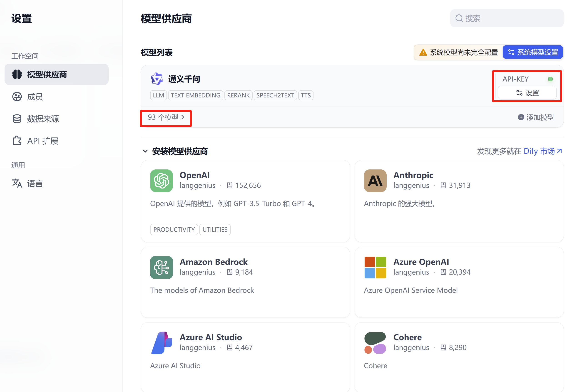This screenshot has width=567, height=392.
Task: Open the OpenAI provider card title
Action: click(x=195, y=175)
